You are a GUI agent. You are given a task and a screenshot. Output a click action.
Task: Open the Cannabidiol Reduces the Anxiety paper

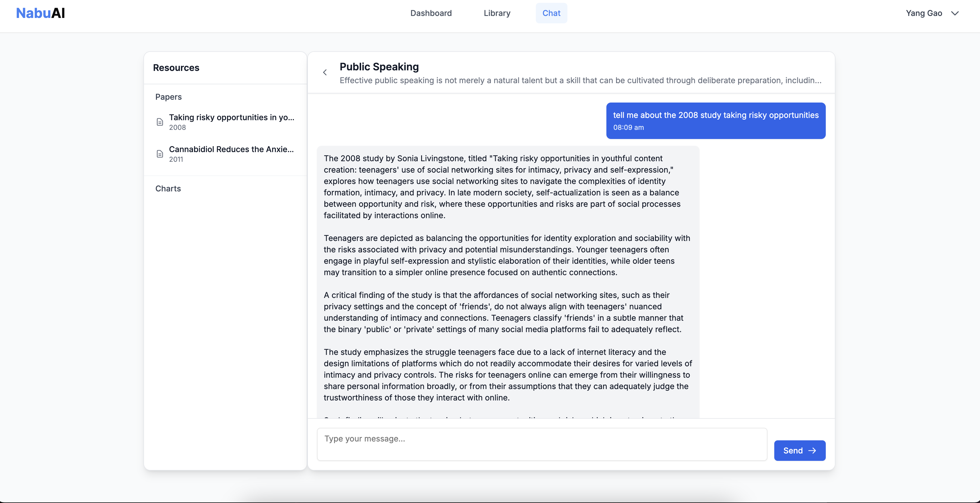click(231, 149)
